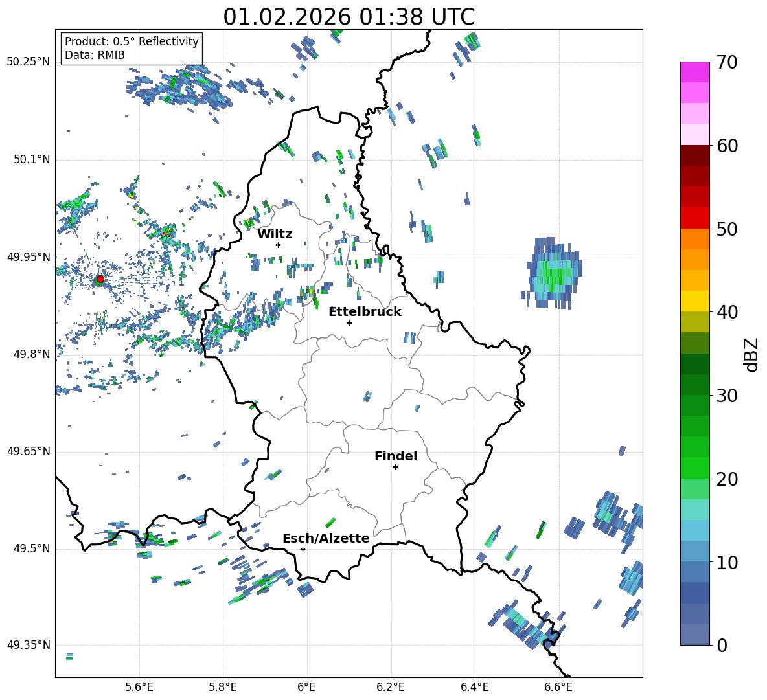Click the Esch/Alzette city label
Viewport: 767px width, 700px height.
click(325, 538)
